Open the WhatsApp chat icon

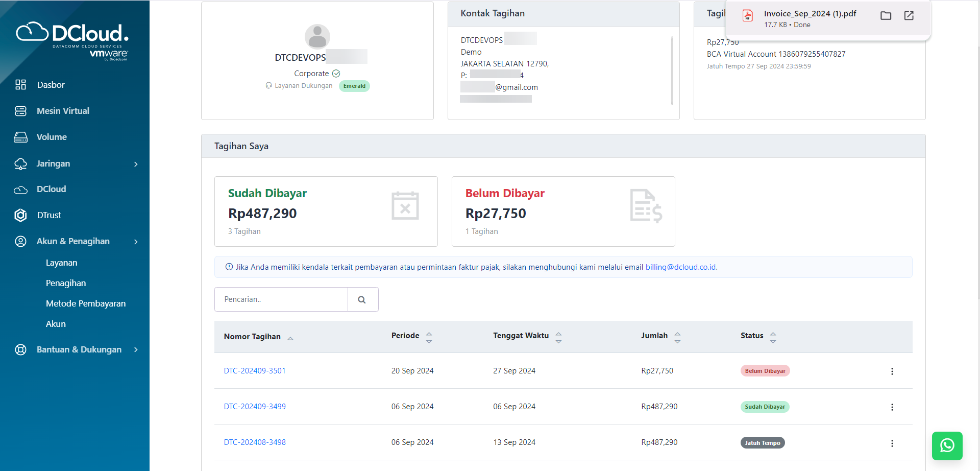point(947,445)
